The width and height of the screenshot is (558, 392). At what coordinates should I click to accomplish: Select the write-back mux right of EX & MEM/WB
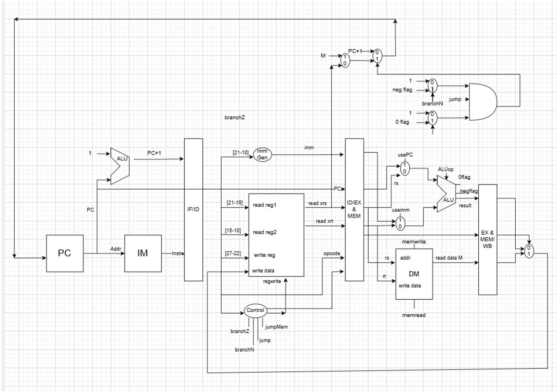tap(529, 251)
